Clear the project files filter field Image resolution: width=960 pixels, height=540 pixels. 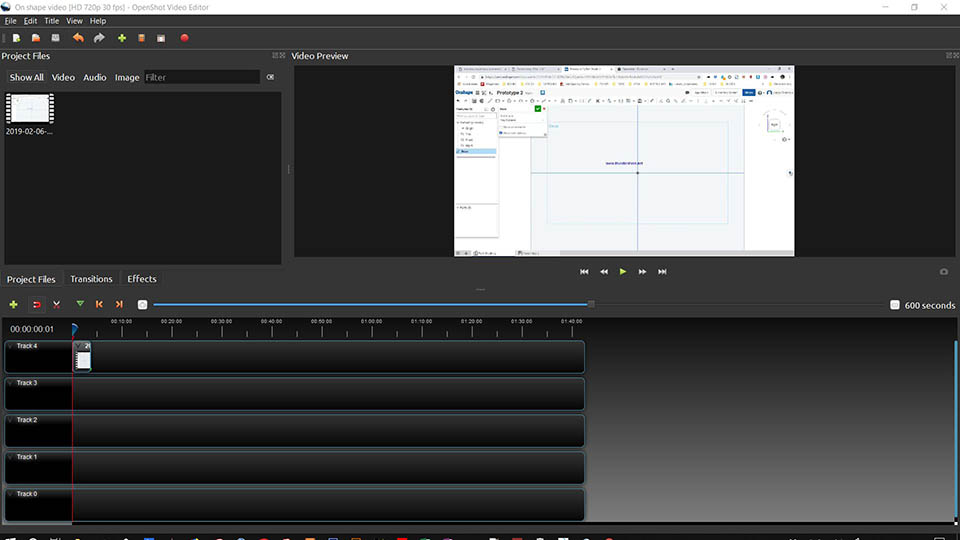point(270,77)
